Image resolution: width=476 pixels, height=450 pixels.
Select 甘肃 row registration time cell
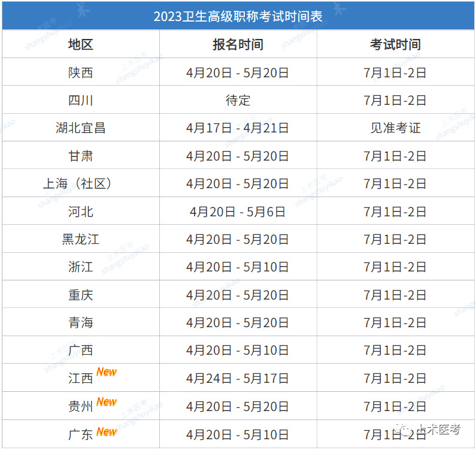click(237, 156)
